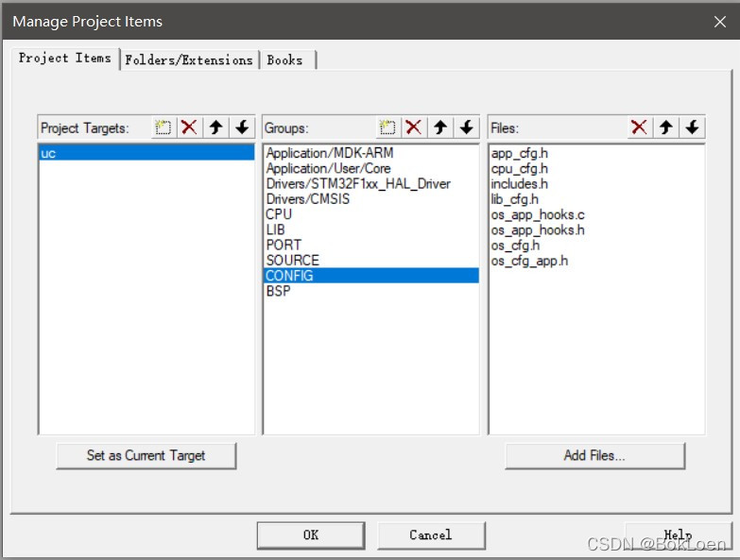This screenshot has height=560, width=740.
Task: Delete the selected group
Action: [413, 127]
